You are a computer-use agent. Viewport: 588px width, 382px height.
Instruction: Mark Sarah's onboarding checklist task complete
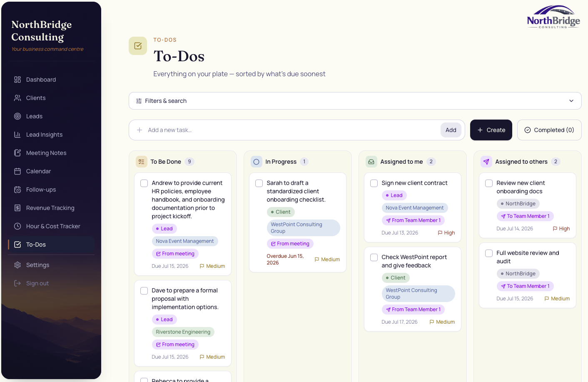[x=259, y=183]
